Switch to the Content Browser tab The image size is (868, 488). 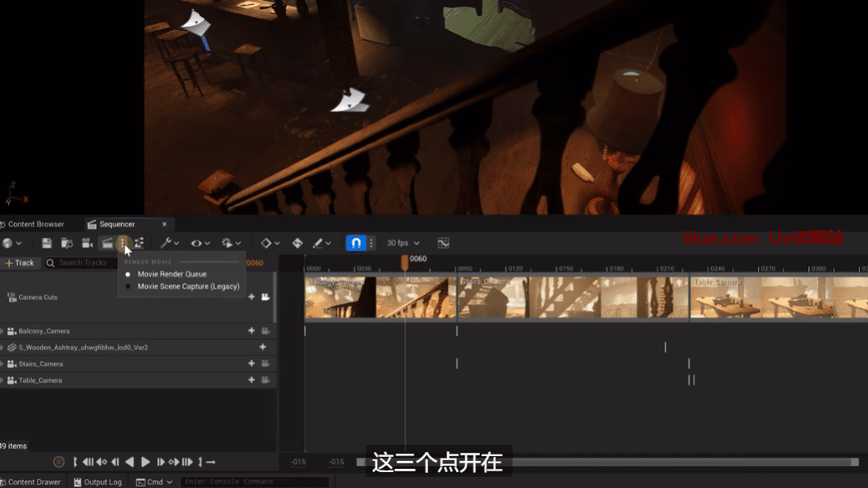point(35,224)
